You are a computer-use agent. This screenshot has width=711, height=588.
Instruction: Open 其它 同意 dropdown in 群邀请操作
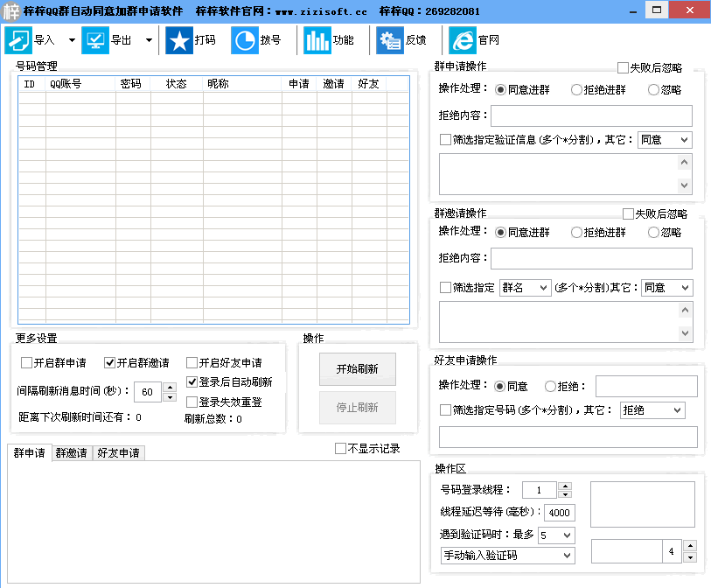666,288
